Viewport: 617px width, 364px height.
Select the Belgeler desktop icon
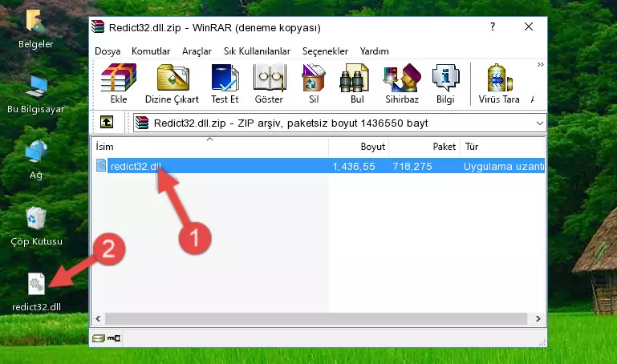click(x=35, y=29)
